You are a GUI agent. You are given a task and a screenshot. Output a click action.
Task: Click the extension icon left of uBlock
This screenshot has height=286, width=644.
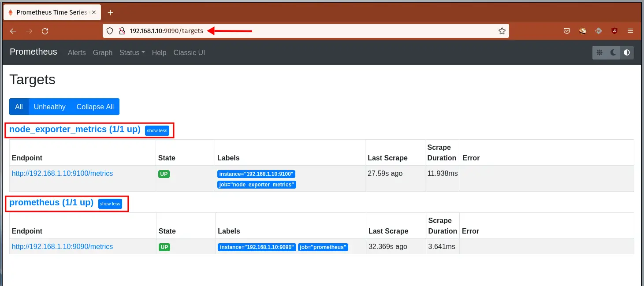point(598,31)
